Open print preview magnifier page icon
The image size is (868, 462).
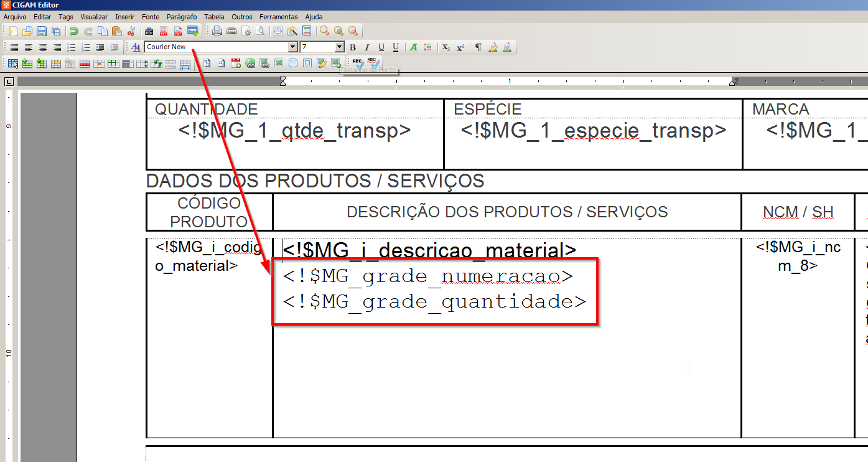tap(260, 31)
